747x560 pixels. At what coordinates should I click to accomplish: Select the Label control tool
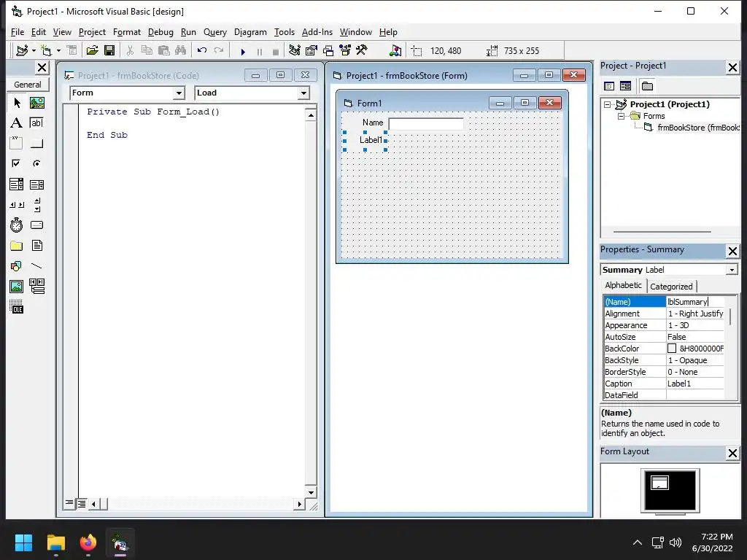(x=17, y=122)
